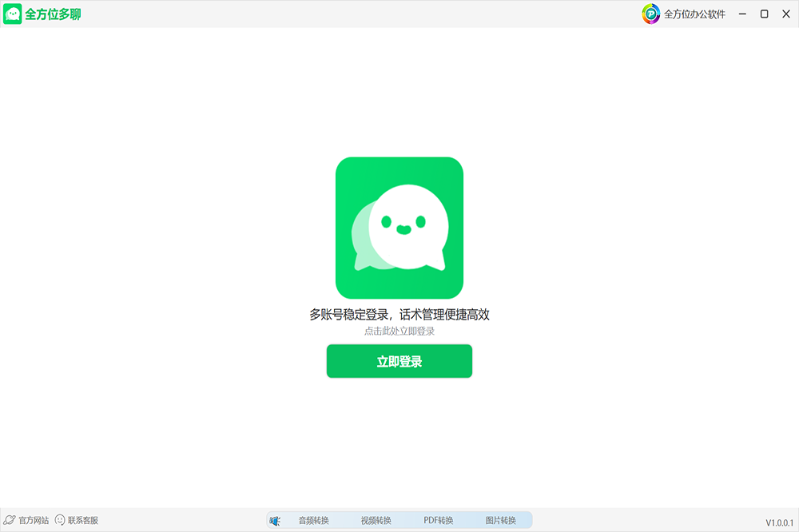799x532 pixels.
Task: Click the version number V1.0.0.1
Action: pyautogui.click(x=779, y=523)
